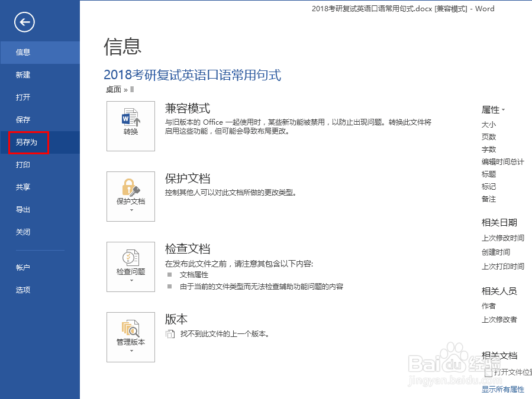This screenshot has height=399, width=532.
Task: Expand the dropdown arrow under 检查问题
Action: [130, 279]
